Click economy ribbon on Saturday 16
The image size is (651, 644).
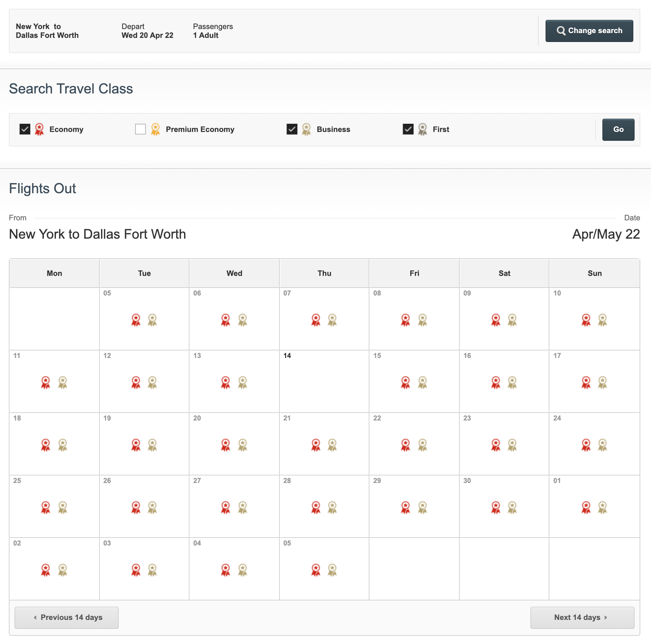[x=496, y=383]
